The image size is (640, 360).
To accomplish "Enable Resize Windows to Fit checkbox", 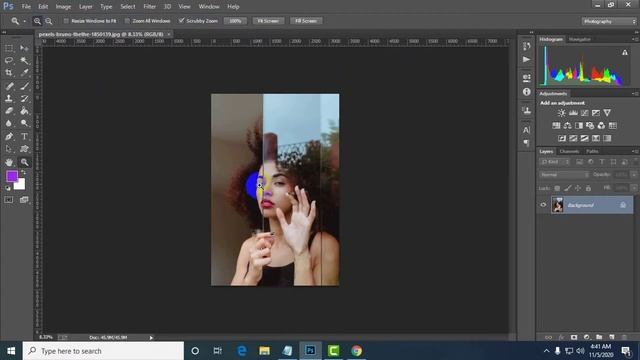I will tap(66, 21).
